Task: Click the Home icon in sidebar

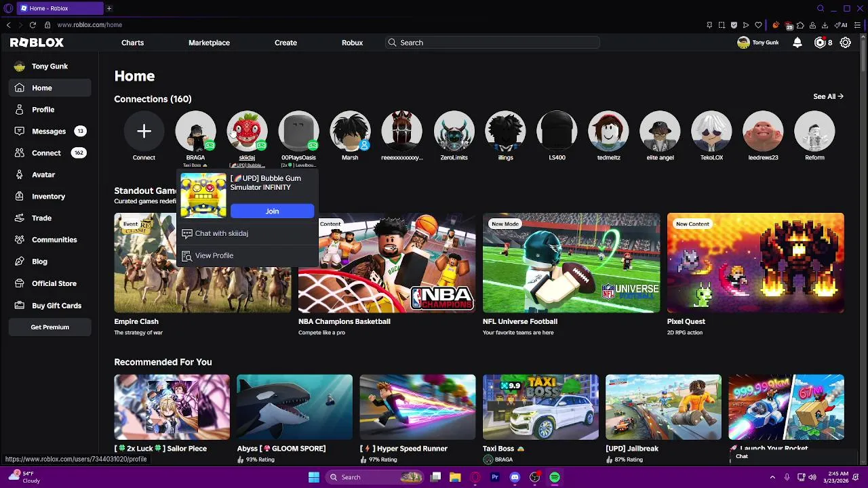Action: [19, 88]
